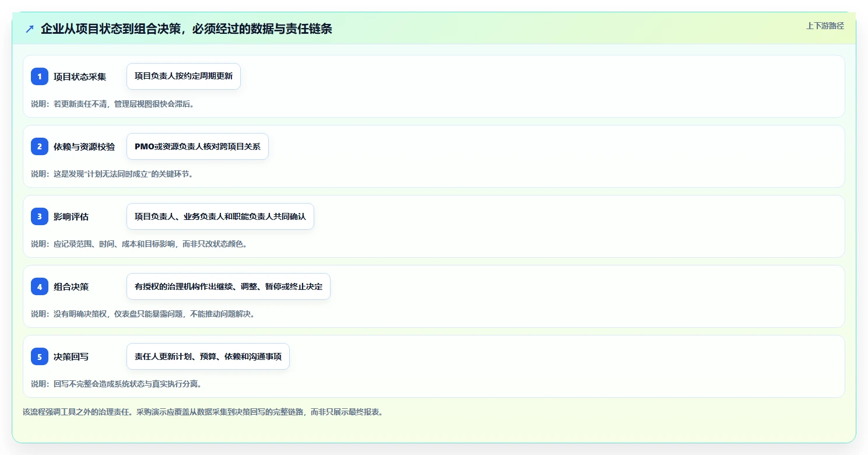Click the step 5 number badge
Image resolution: width=868 pixels, height=455 pixels.
[40, 356]
